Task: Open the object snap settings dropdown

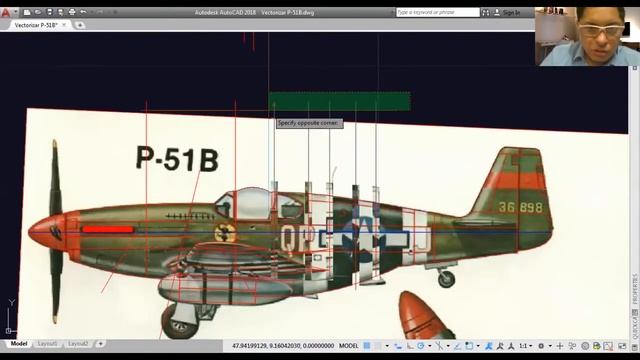Action: (478, 346)
